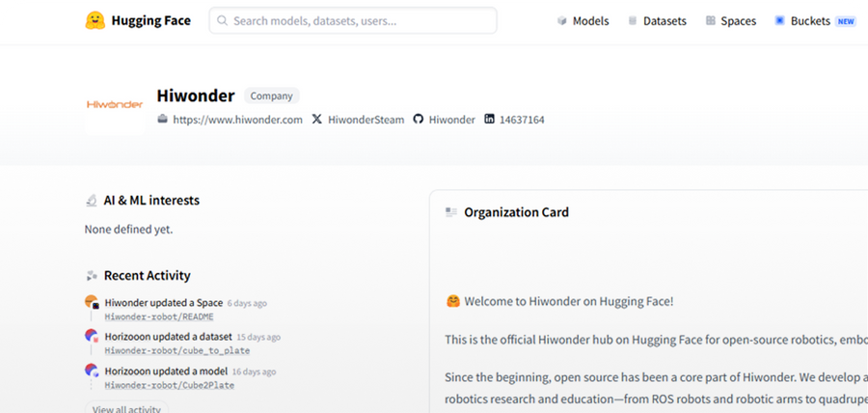The image size is (868, 413).
Task: Focus the search models, datasets, users field
Action: (x=353, y=20)
